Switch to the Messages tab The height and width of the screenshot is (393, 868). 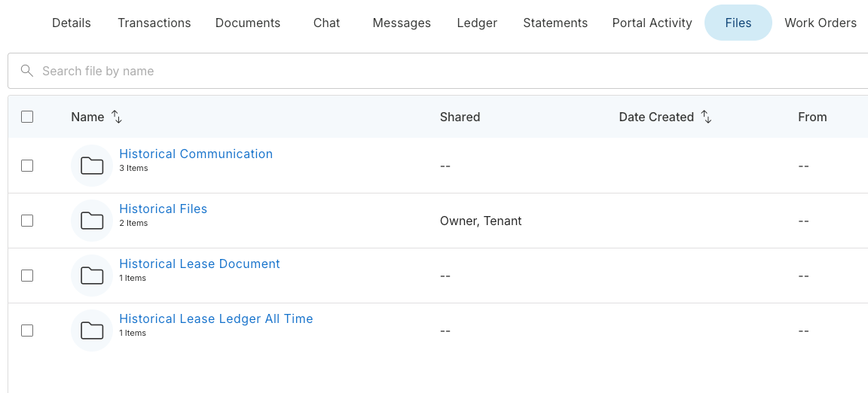(402, 23)
